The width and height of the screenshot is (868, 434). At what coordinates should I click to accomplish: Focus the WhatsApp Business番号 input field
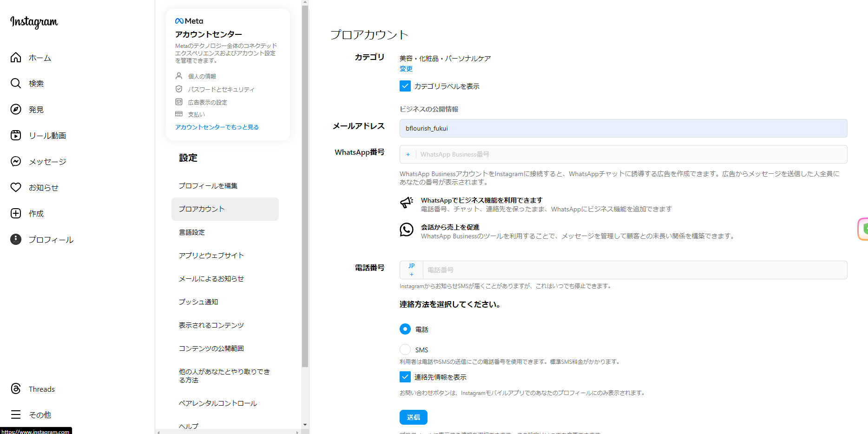(631, 154)
